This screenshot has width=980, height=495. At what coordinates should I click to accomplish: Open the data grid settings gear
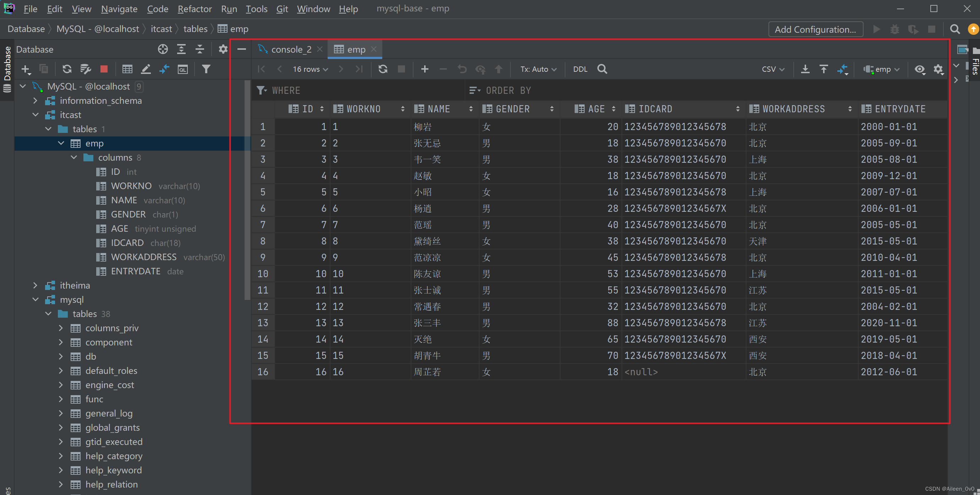click(x=938, y=69)
